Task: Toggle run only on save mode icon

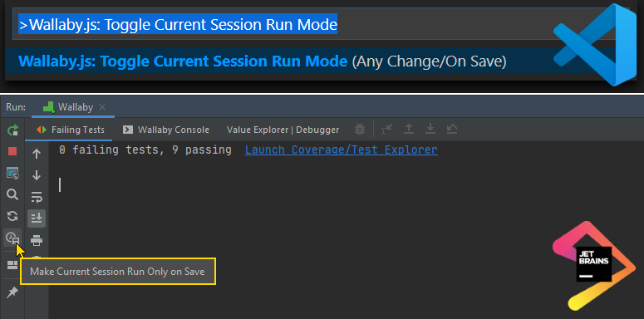Action: 12,238
